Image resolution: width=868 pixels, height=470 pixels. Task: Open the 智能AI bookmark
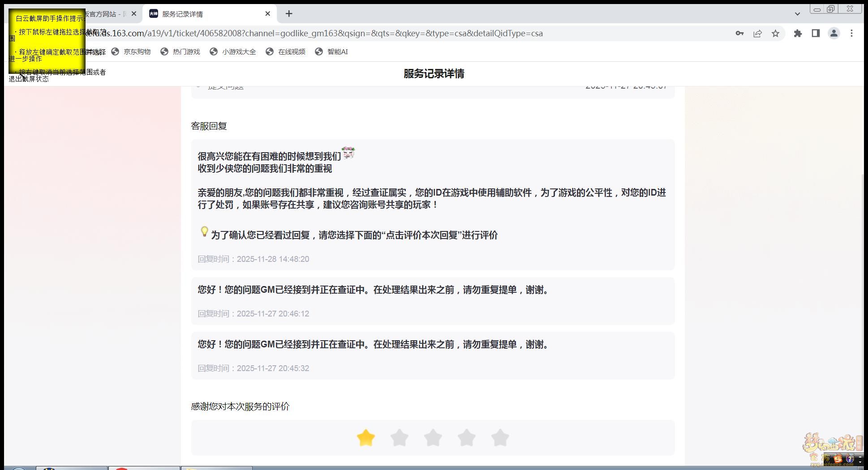(x=337, y=52)
